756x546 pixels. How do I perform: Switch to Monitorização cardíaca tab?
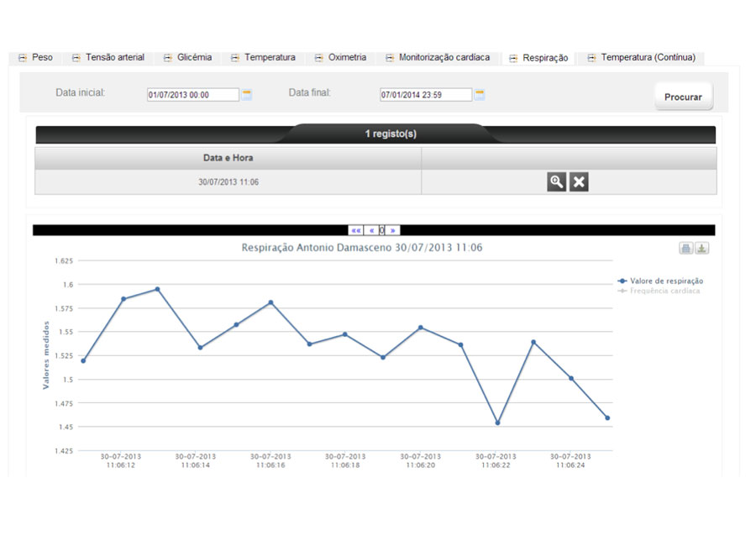coord(438,58)
